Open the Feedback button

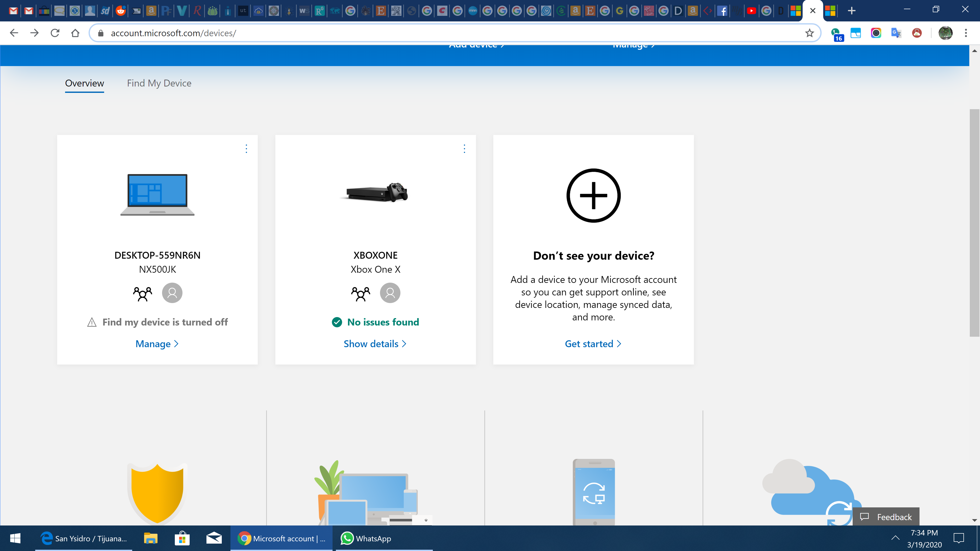886,517
